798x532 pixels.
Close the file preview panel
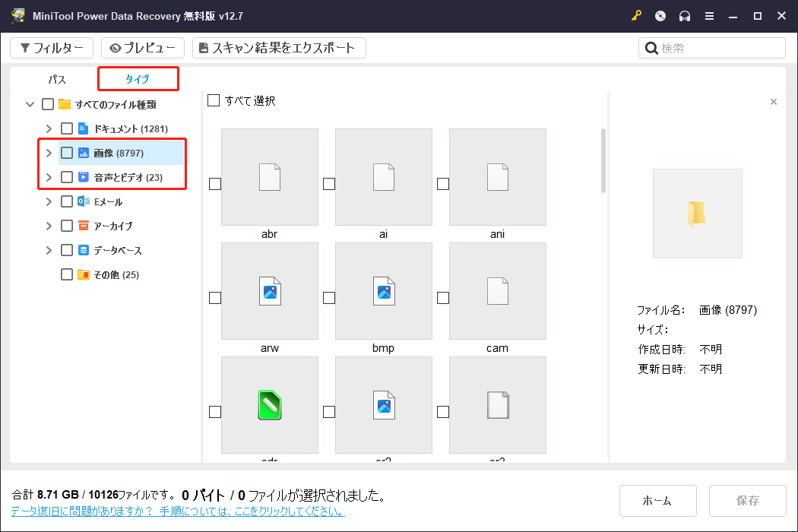(774, 101)
